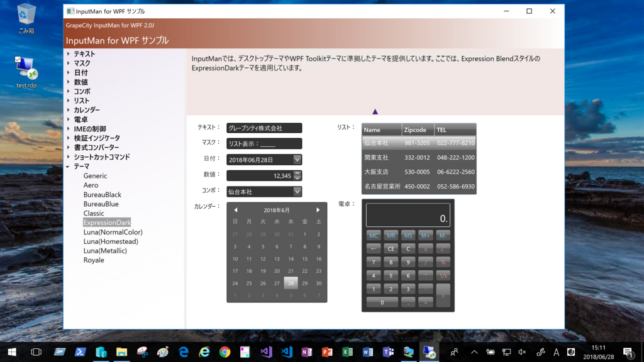This screenshot has width=644, height=362.
Task: Click the calculator 7 key
Action: (x=374, y=262)
